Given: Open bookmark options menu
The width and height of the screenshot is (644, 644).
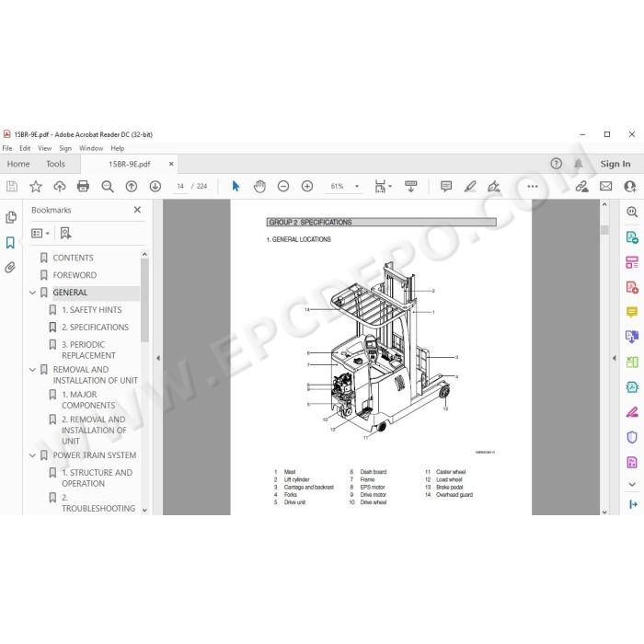Looking at the screenshot, I should point(40,234).
